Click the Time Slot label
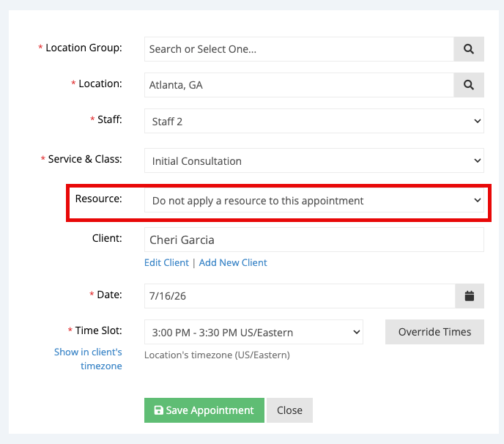Viewport: 504px width, 444px height. tap(98, 330)
